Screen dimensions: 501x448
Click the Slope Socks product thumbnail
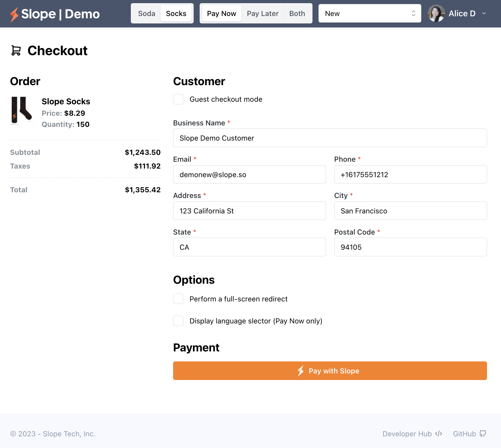coord(21,111)
